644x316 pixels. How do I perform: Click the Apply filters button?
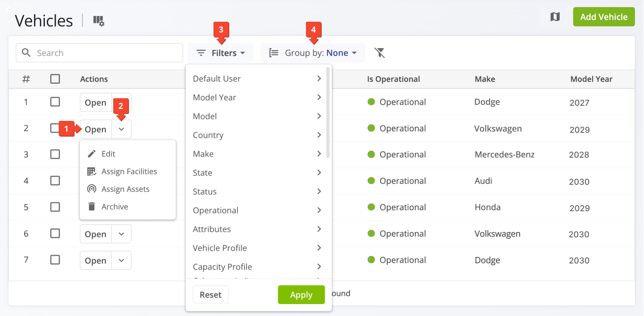pos(301,295)
